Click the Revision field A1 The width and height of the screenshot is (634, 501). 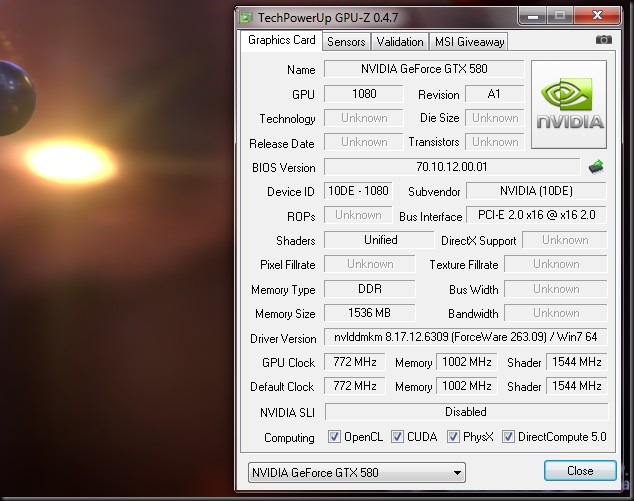[495, 94]
